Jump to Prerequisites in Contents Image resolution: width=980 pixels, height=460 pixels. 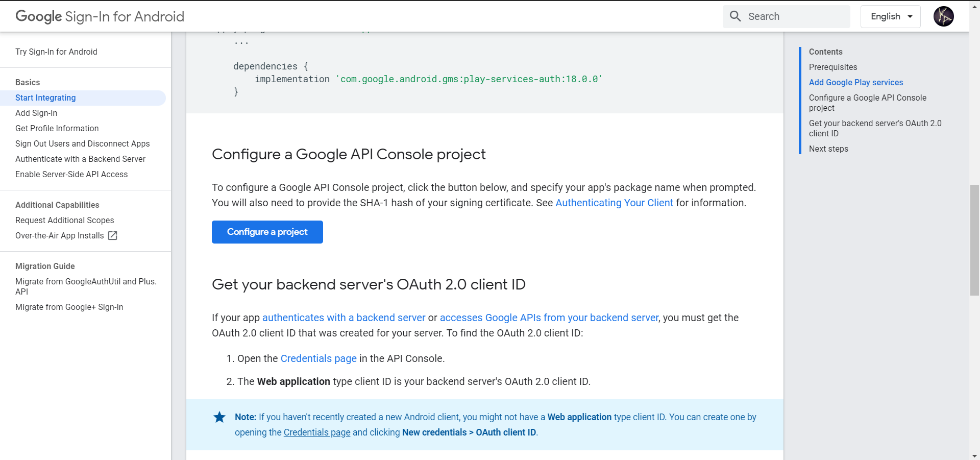point(833,67)
